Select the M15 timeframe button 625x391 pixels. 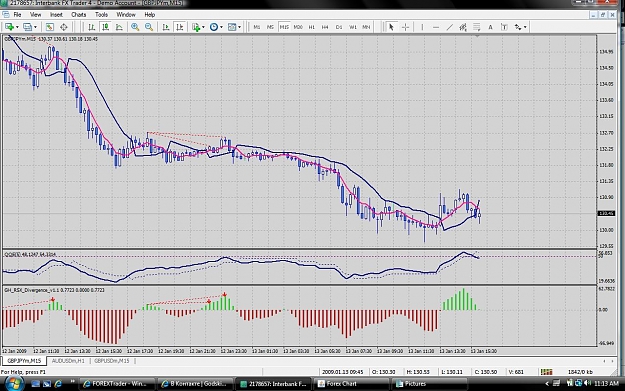[284, 27]
